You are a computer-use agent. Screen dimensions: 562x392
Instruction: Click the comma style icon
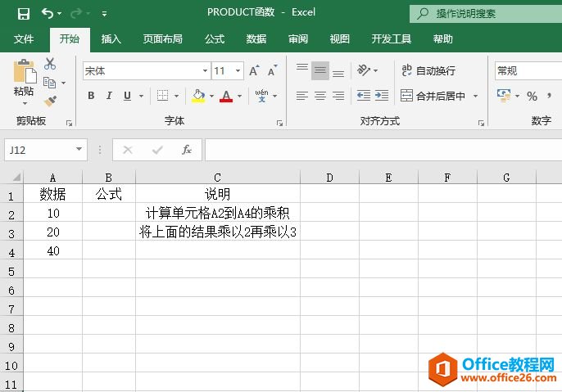click(x=549, y=96)
